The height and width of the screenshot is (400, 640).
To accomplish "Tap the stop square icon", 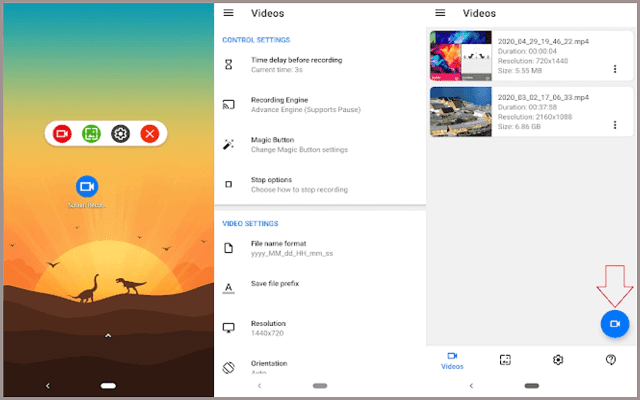I will click(x=229, y=184).
